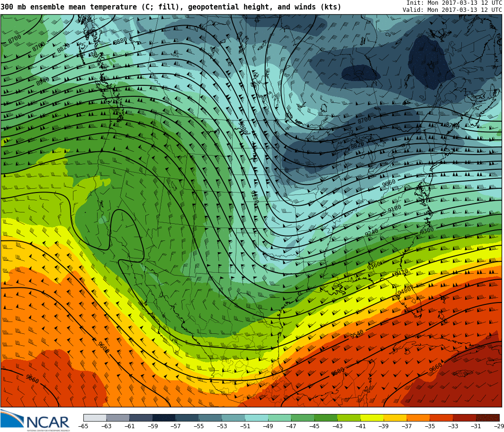Click the 9240 height contour label
Viewport: 504px width, 432px height.
click(371, 232)
